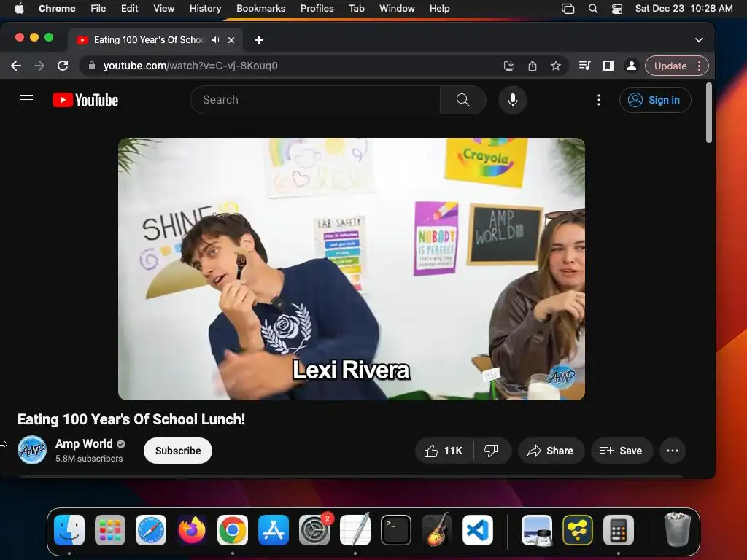Open the File menu
The width and height of the screenshot is (747, 560).
pyautogui.click(x=98, y=9)
